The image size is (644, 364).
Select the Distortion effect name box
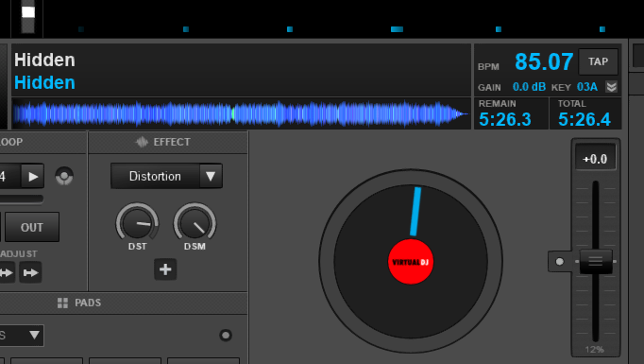tap(155, 176)
